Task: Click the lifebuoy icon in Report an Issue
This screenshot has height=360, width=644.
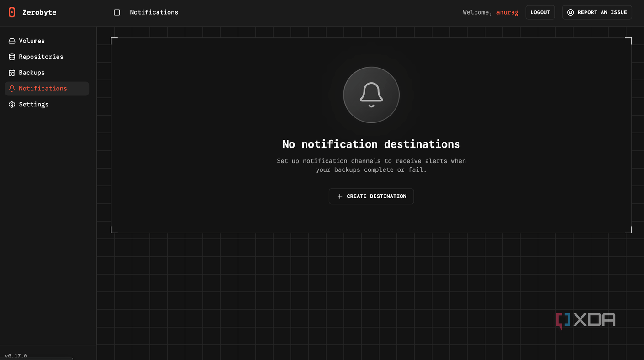Action: (x=570, y=12)
